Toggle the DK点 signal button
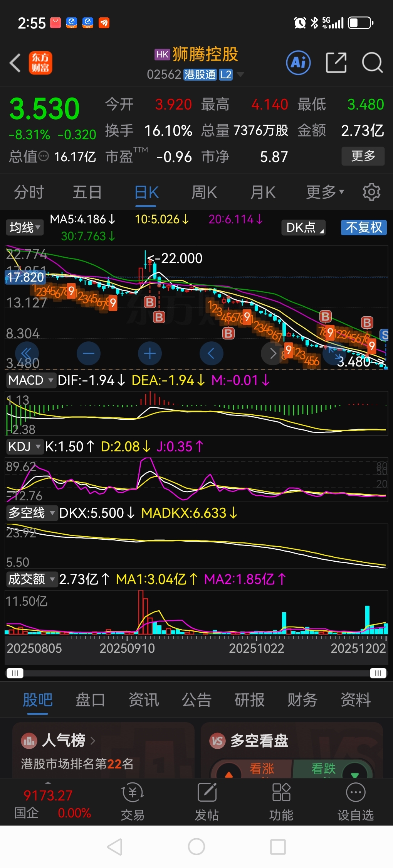 303,228
